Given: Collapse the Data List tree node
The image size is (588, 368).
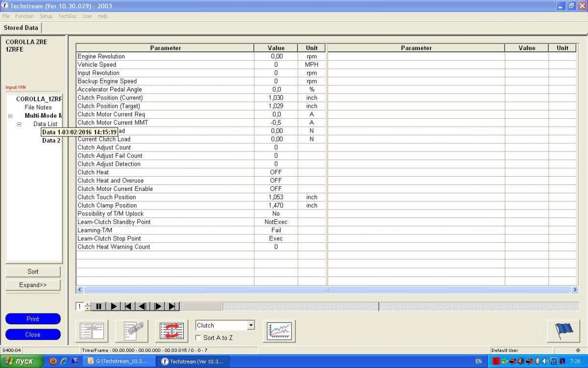Looking at the screenshot, I should (x=19, y=124).
